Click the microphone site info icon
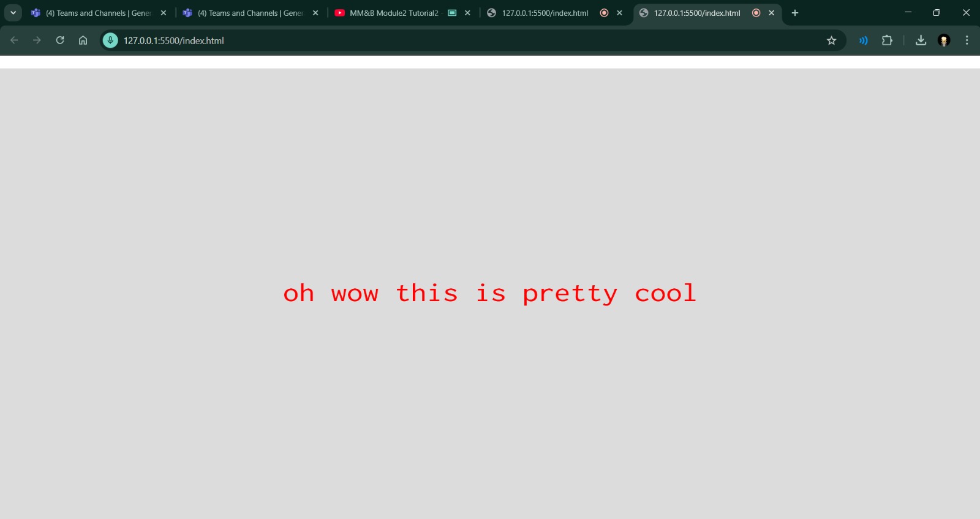Viewport: 980px width, 519px height. pyautogui.click(x=110, y=40)
